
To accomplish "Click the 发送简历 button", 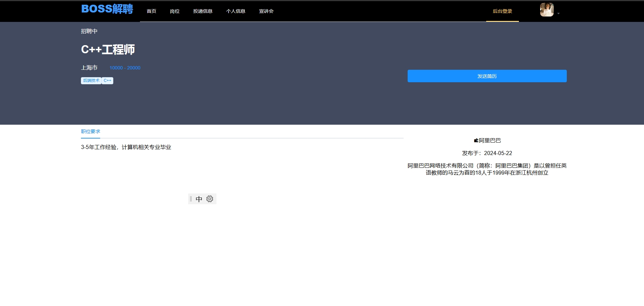I will click(487, 76).
